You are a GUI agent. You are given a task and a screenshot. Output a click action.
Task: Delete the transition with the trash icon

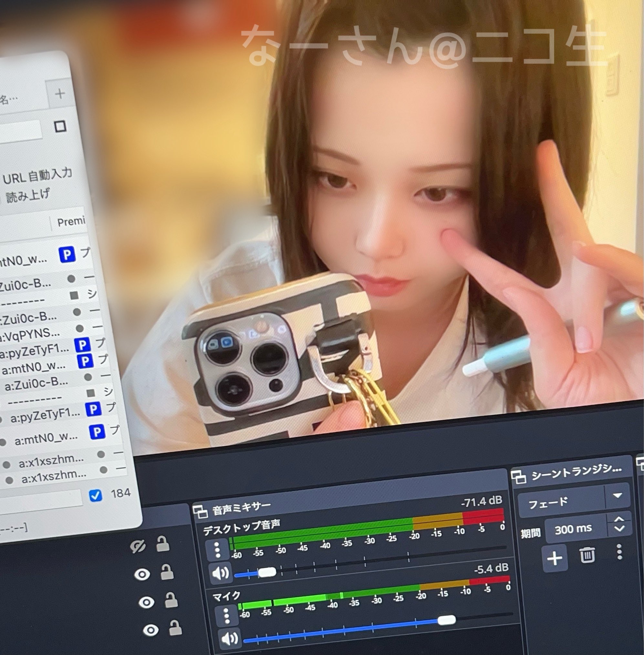coord(587,556)
